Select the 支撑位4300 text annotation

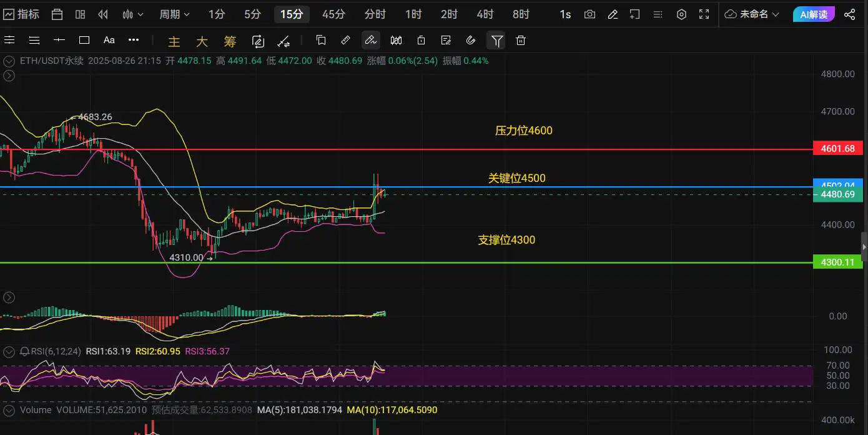(506, 240)
